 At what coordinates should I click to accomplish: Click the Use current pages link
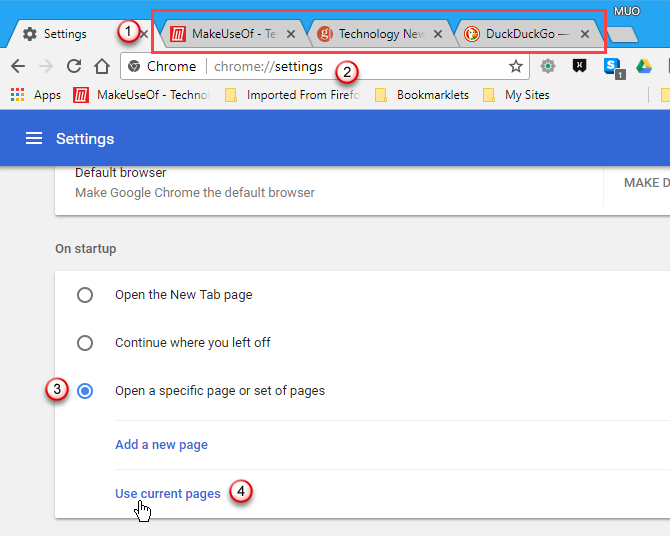(168, 493)
